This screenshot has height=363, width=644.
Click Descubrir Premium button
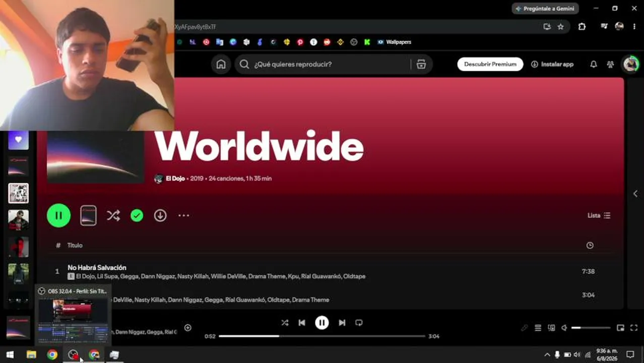pyautogui.click(x=490, y=64)
